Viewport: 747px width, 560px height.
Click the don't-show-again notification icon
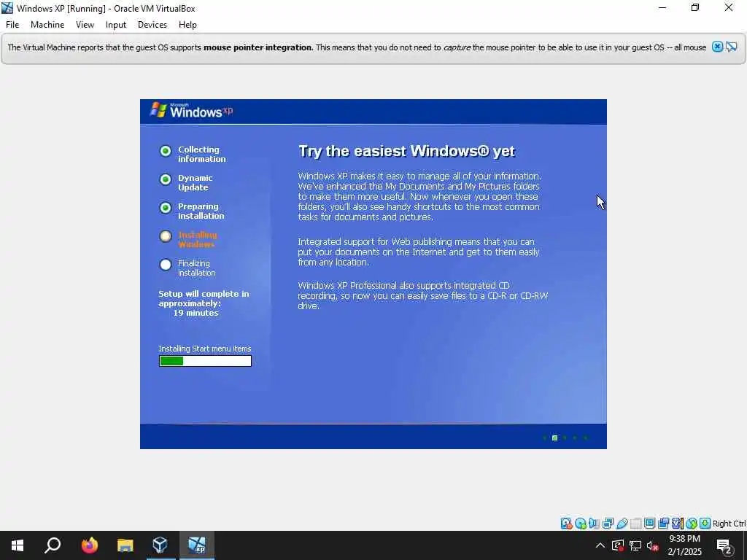731,47
